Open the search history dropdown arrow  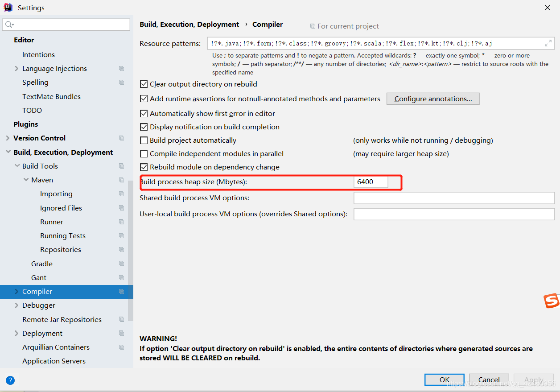coord(13,25)
